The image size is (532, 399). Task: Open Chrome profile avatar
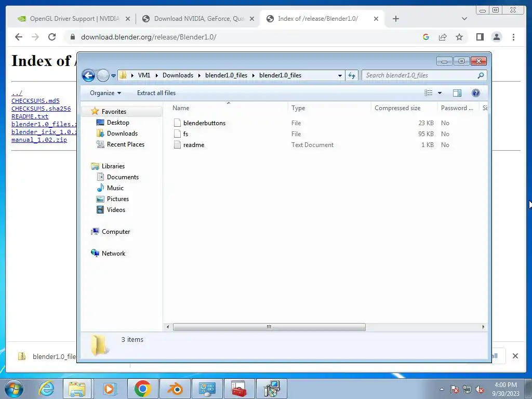pyautogui.click(x=496, y=37)
